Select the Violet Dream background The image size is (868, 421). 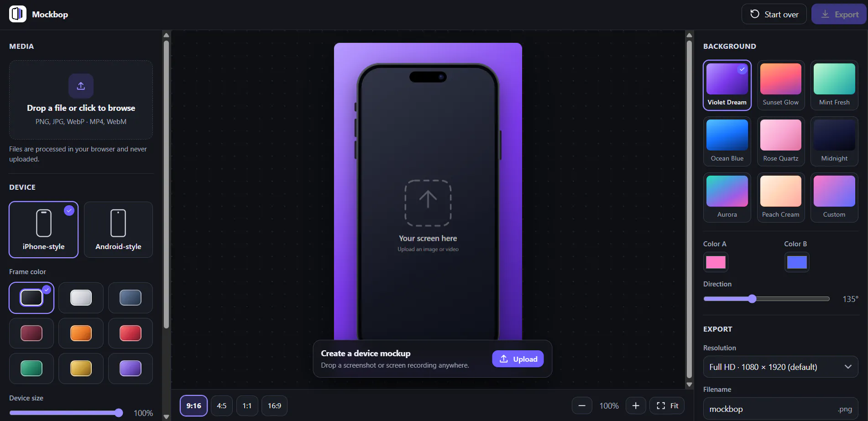(727, 85)
